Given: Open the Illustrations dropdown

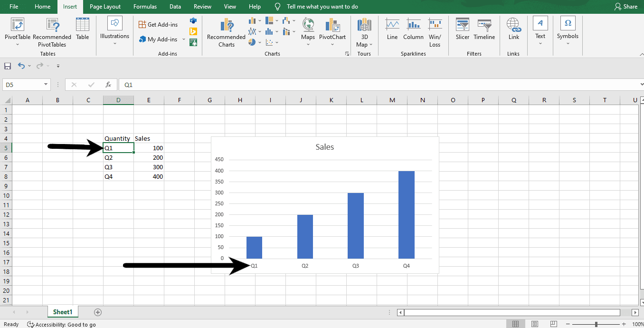Looking at the screenshot, I should (x=114, y=31).
